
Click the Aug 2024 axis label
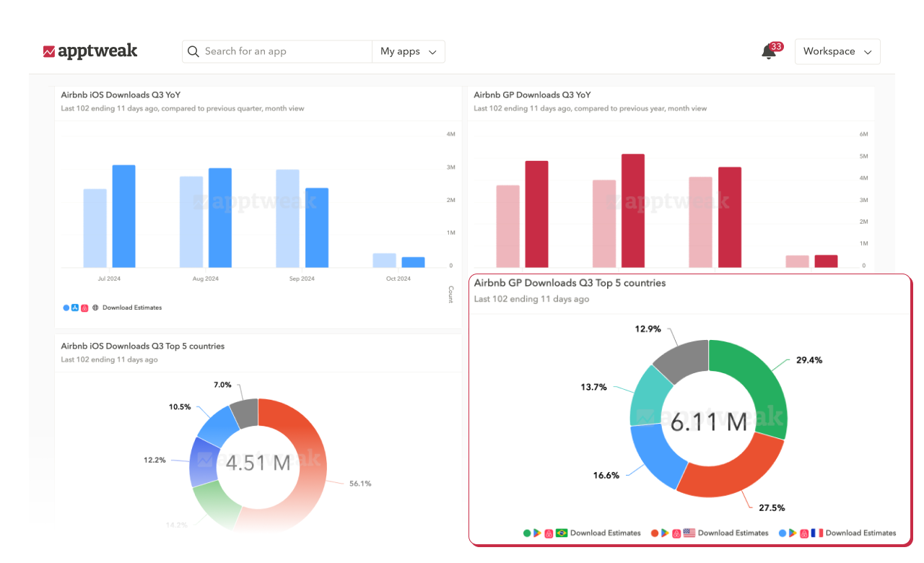coord(206,279)
